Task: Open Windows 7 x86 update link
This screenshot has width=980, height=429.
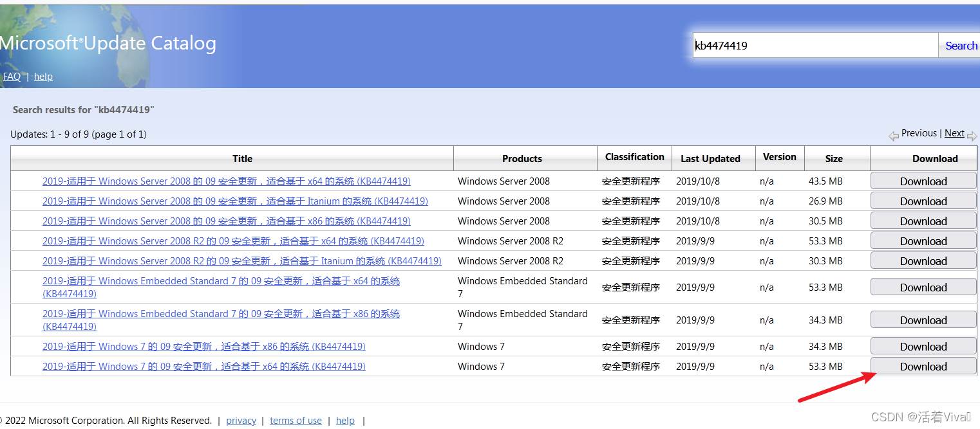Action: 204,347
